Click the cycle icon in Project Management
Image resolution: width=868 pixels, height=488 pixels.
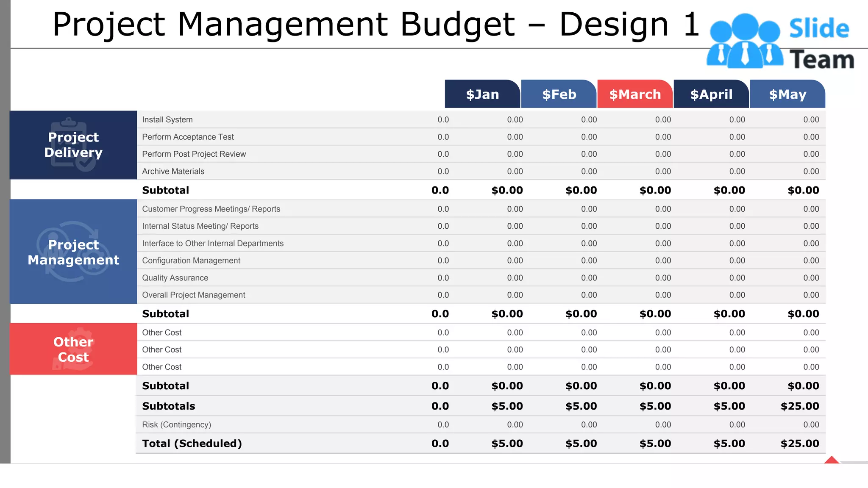pyautogui.click(x=73, y=252)
